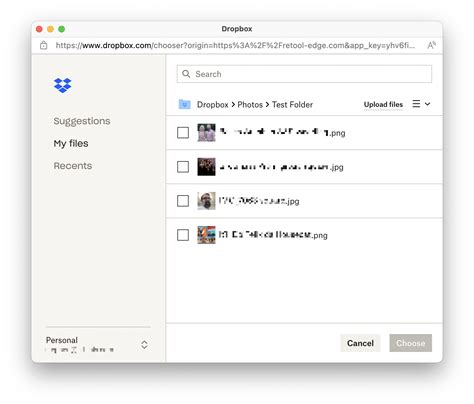Switch to Suggestions in sidebar
Image resolution: width=474 pixels, height=404 pixels.
(82, 121)
